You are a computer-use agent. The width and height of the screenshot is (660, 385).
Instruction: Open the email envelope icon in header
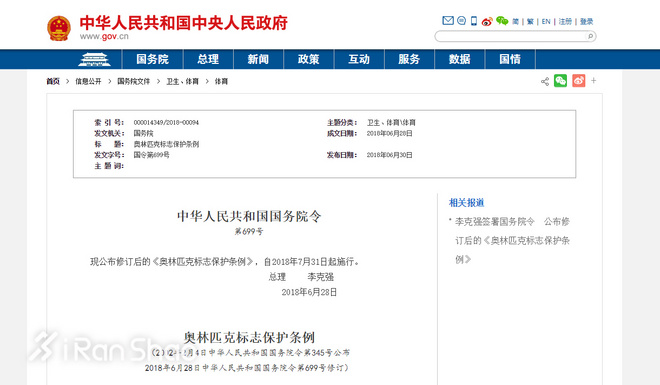(448, 20)
